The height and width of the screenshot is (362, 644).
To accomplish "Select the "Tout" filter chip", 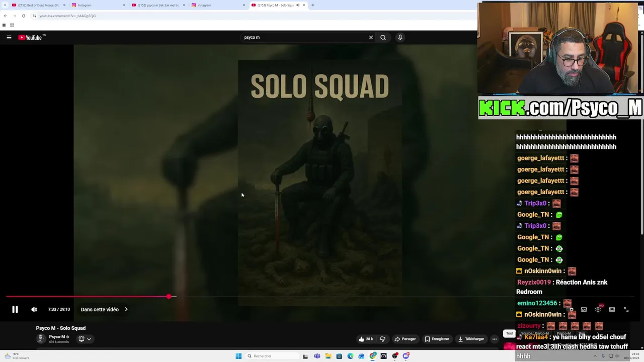I will [x=509, y=333].
